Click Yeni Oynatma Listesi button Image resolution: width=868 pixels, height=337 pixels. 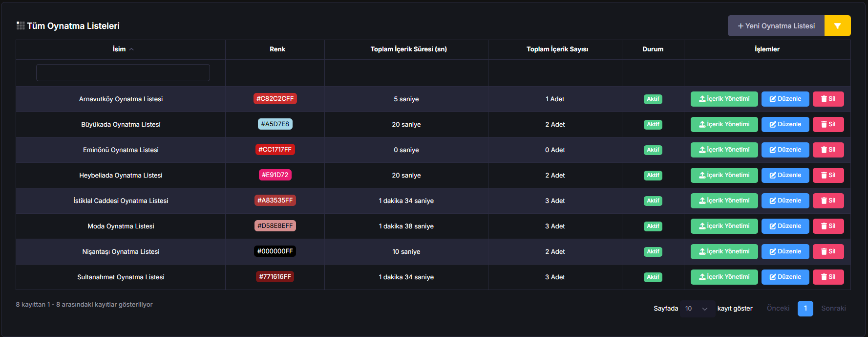(776, 26)
